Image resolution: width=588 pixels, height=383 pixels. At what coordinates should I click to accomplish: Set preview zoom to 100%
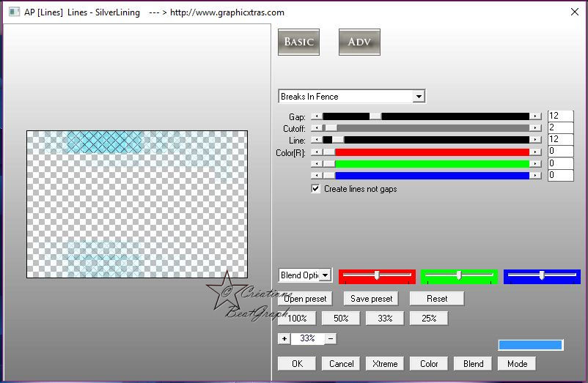tap(297, 319)
